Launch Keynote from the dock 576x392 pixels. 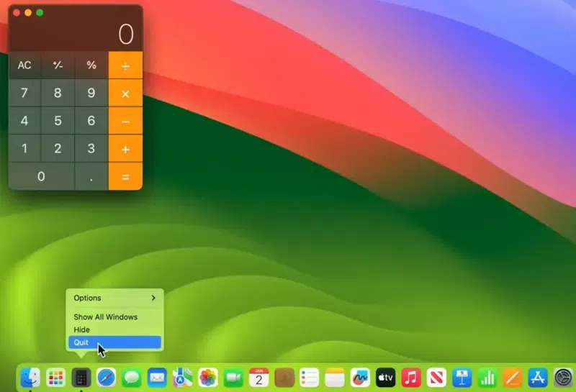pyautogui.click(x=462, y=378)
